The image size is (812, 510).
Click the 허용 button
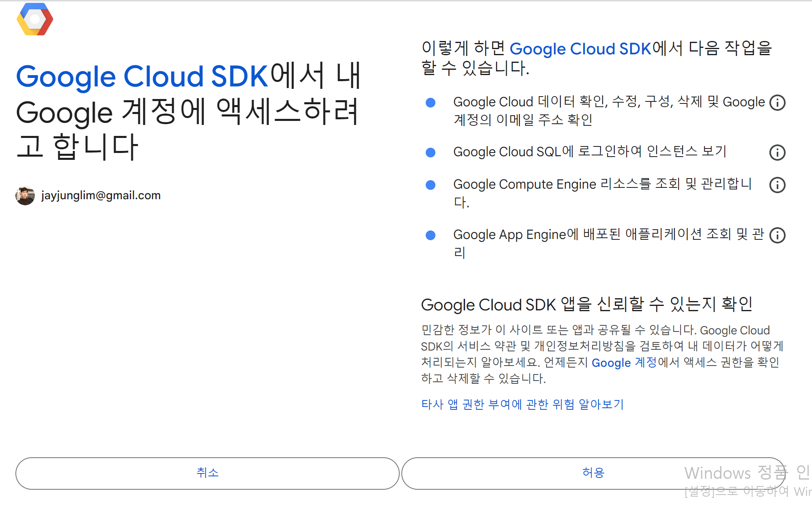pyautogui.click(x=593, y=473)
